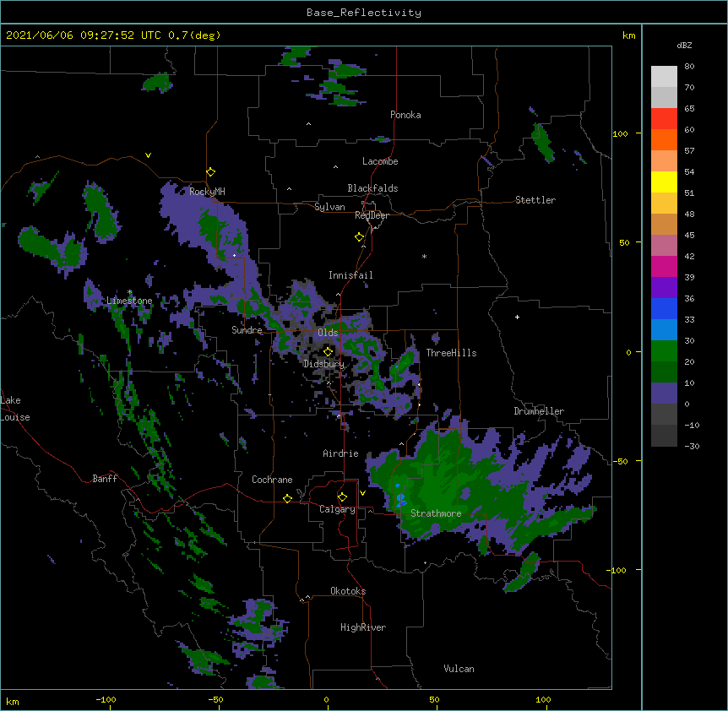Click the white asterisk marker east of Innisfail
This screenshot has height=711, width=728.
pos(424,256)
